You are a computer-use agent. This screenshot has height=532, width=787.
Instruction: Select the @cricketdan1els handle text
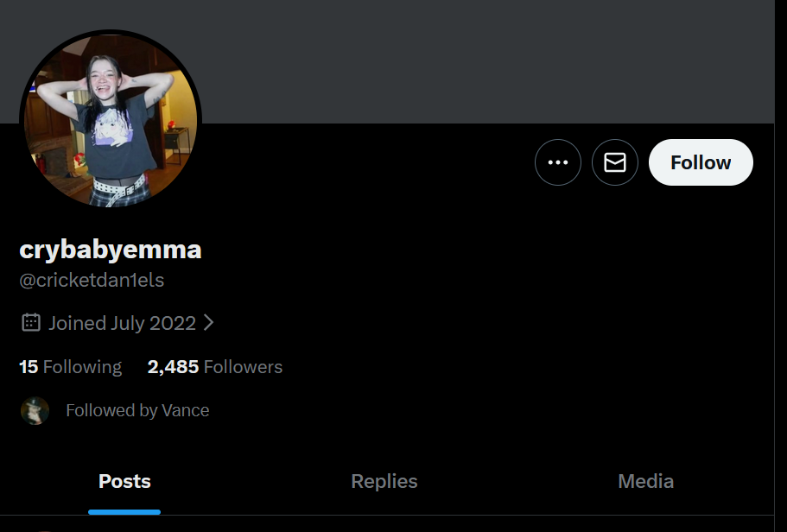click(x=92, y=280)
